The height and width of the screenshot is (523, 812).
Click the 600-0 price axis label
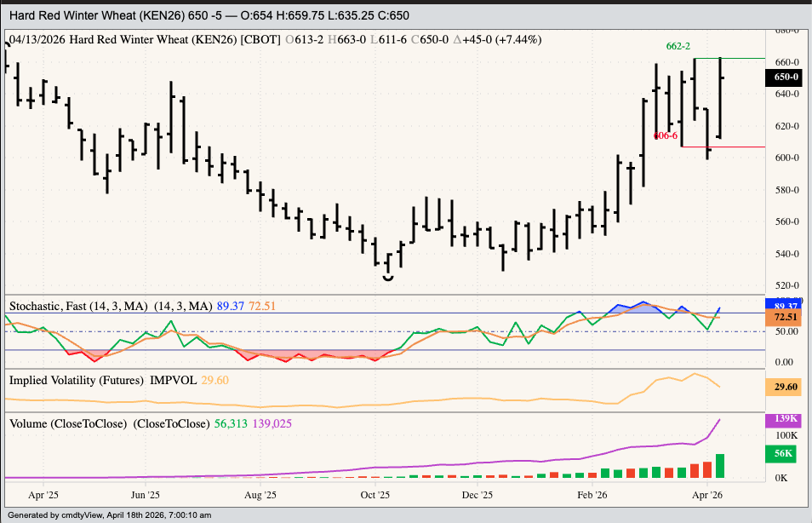click(x=786, y=158)
